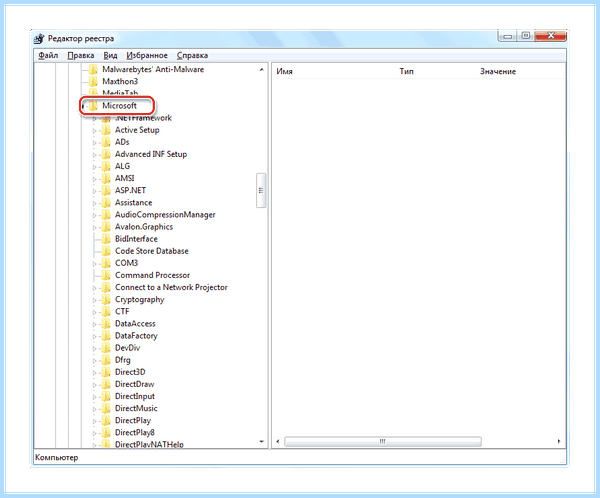Click the values pane scroll right arrow
The image size is (600, 498).
559,441
